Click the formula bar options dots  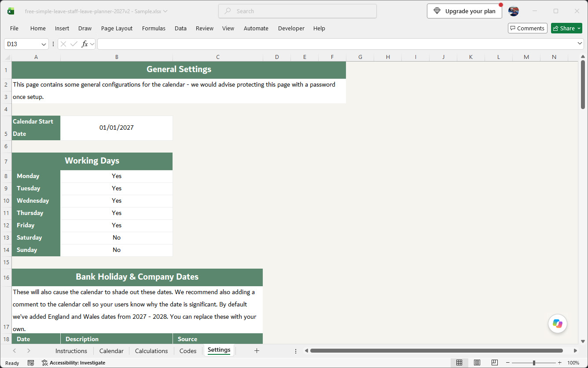(x=54, y=44)
